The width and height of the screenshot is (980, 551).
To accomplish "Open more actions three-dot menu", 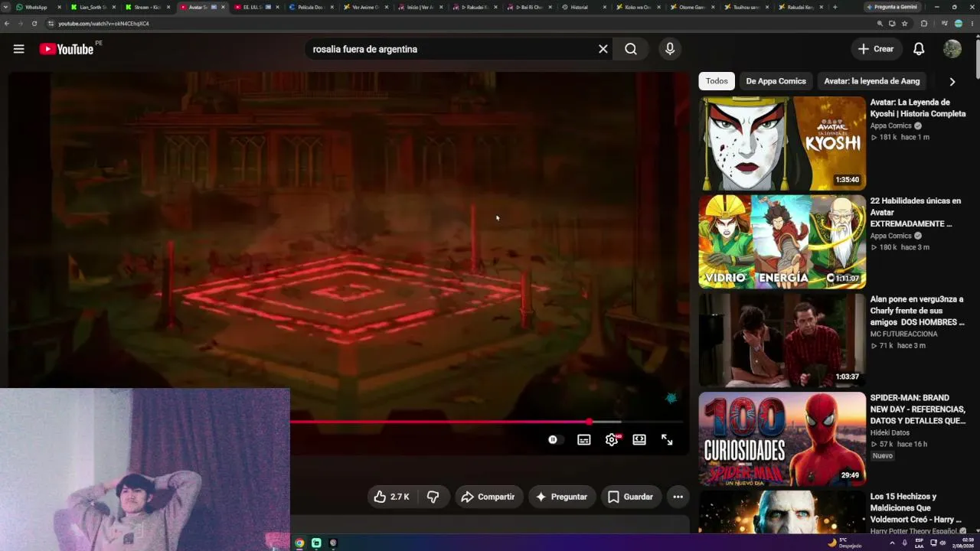I will 678,497.
